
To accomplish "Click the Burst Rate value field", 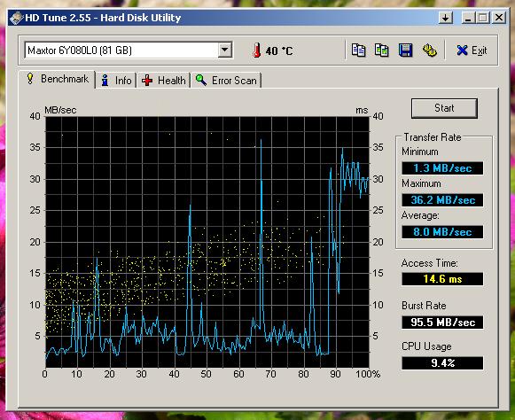I will tap(442, 323).
